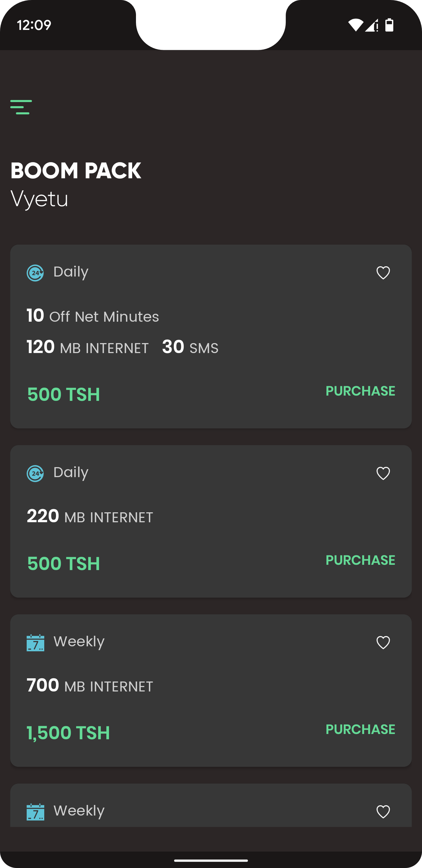The height and width of the screenshot is (868, 422).
Task: Purchase the 700 MB weekly pack
Action: 360,729
